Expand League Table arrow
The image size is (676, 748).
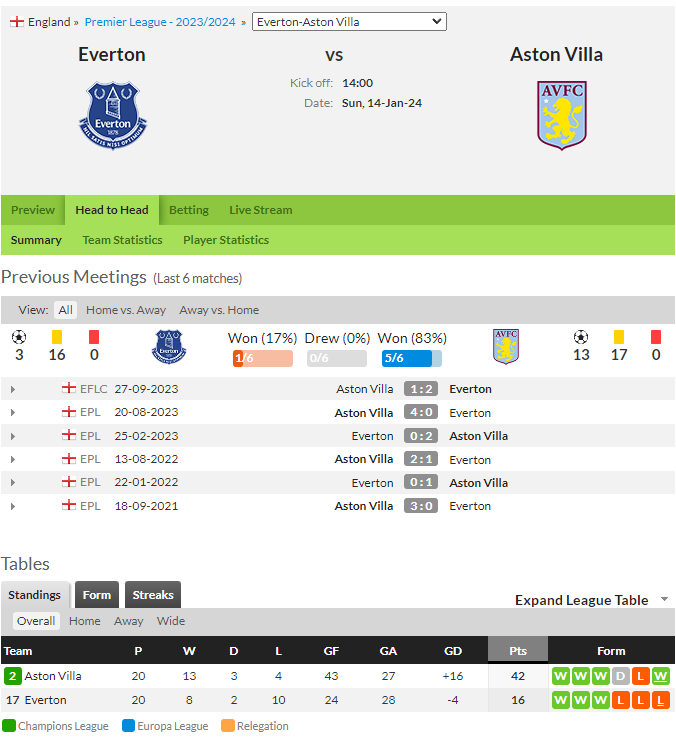[665, 599]
